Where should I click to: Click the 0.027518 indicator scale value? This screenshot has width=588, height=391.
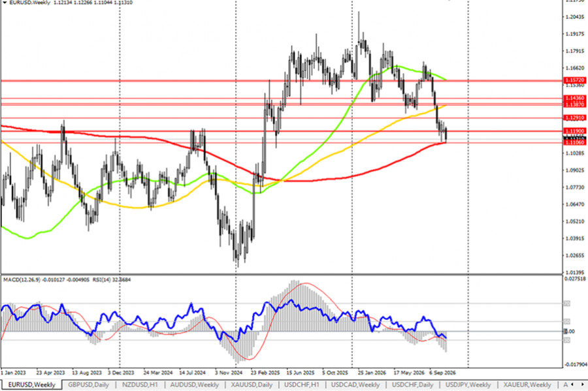click(575, 279)
